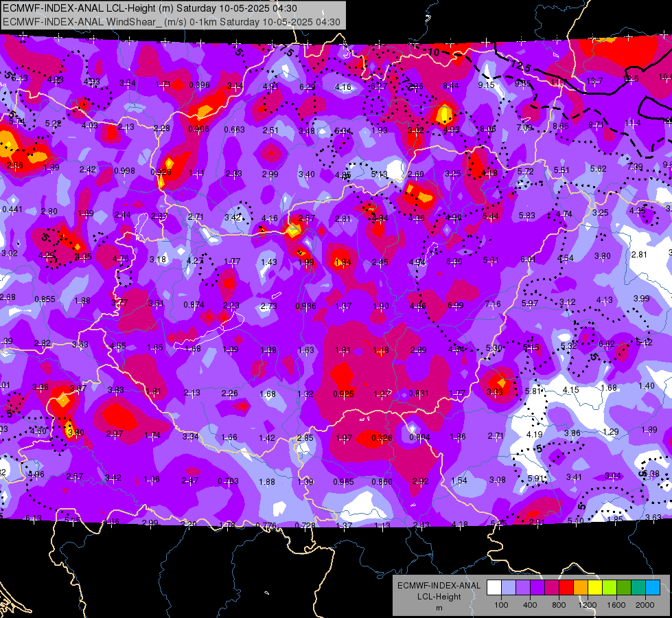
Task: Click the wind shear value 0.663
Action: coord(235,130)
